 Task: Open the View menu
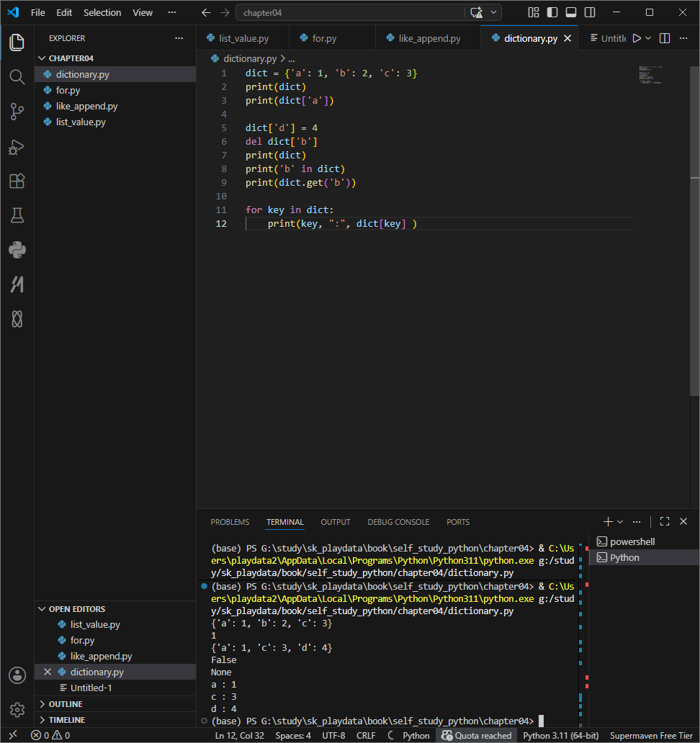pyautogui.click(x=143, y=13)
